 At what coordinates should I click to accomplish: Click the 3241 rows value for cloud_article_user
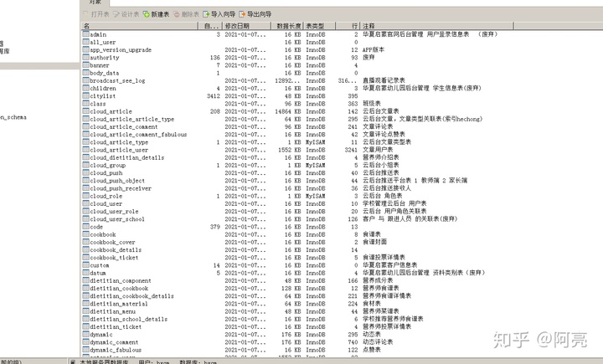351,150
